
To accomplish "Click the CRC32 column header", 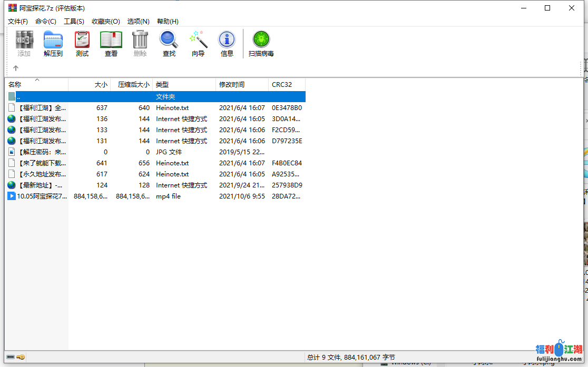I will pos(281,85).
